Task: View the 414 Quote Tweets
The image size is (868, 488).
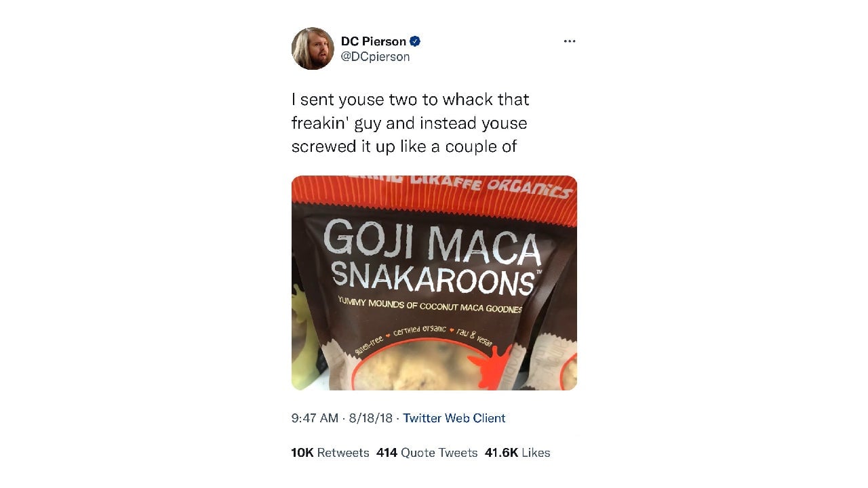Action: (427, 453)
